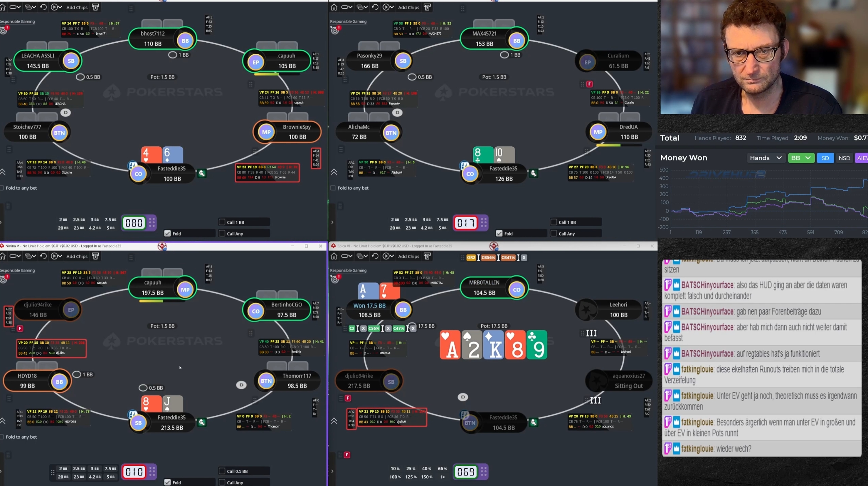
Task: Tick Fold to any bet on bhost7112 table
Action: click(2, 188)
